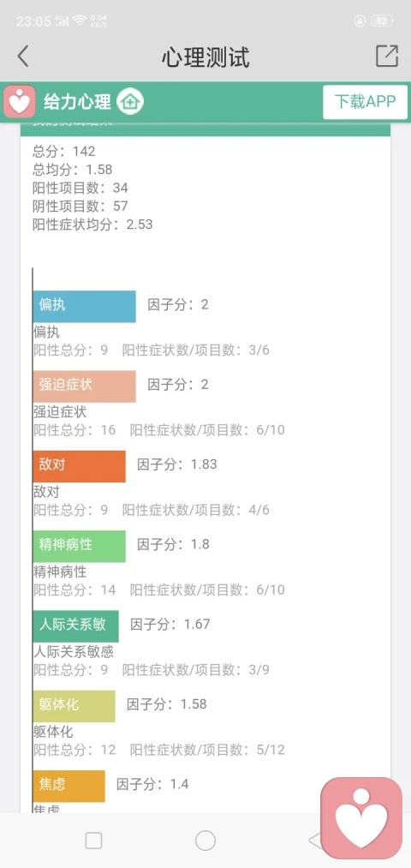Select the peach 强迫症状 factor bar

pos(84,386)
